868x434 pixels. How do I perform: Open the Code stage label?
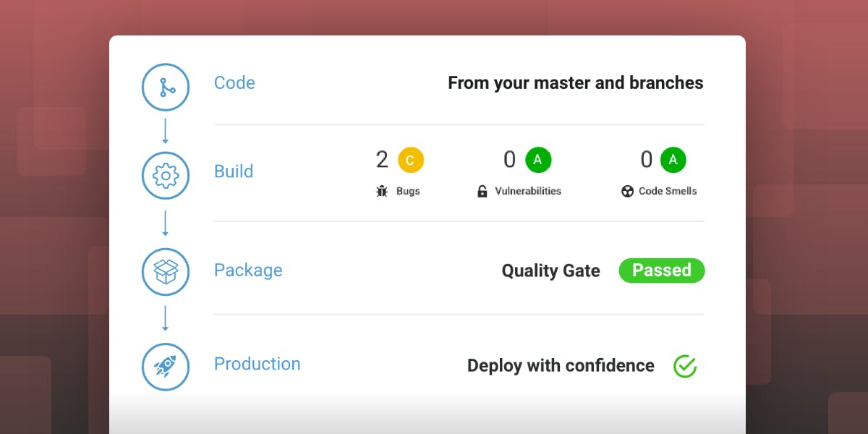(x=234, y=83)
